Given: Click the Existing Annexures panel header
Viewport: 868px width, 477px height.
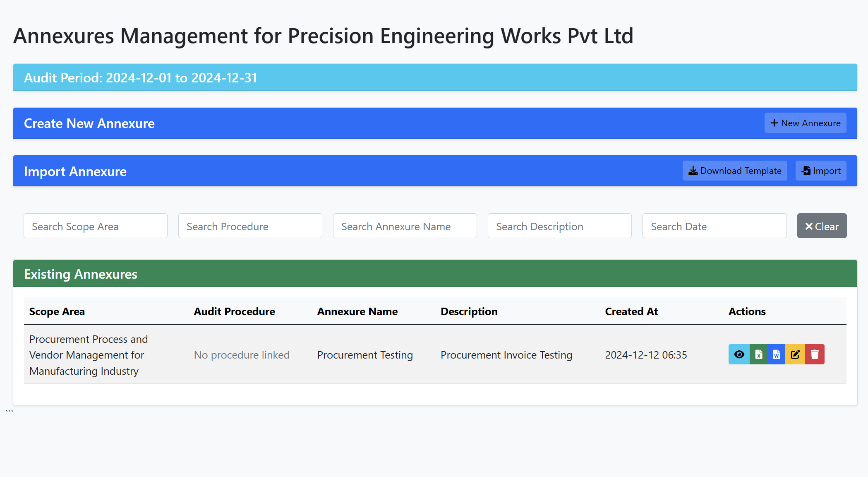Looking at the screenshot, I should (x=435, y=274).
